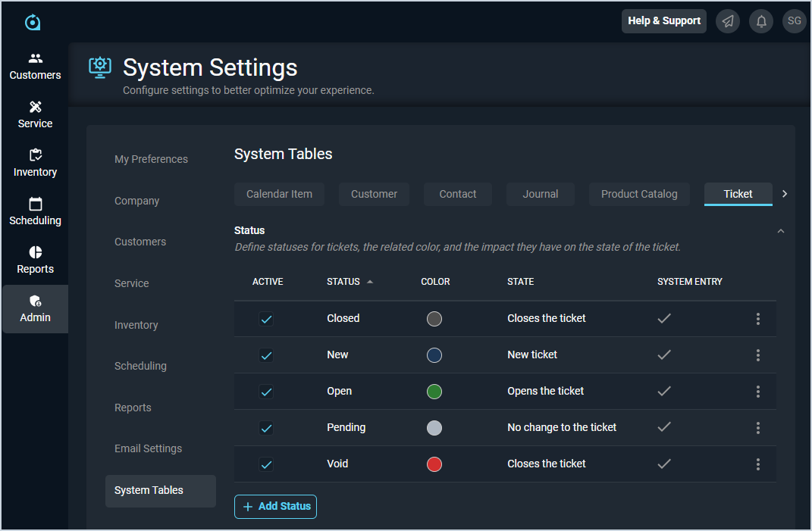Open the Service module icon
Viewport: 812px width, 531px height.
pyautogui.click(x=35, y=107)
